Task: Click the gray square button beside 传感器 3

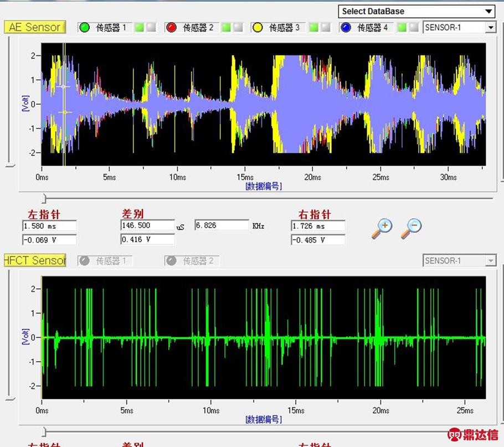Action: click(326, 28)
